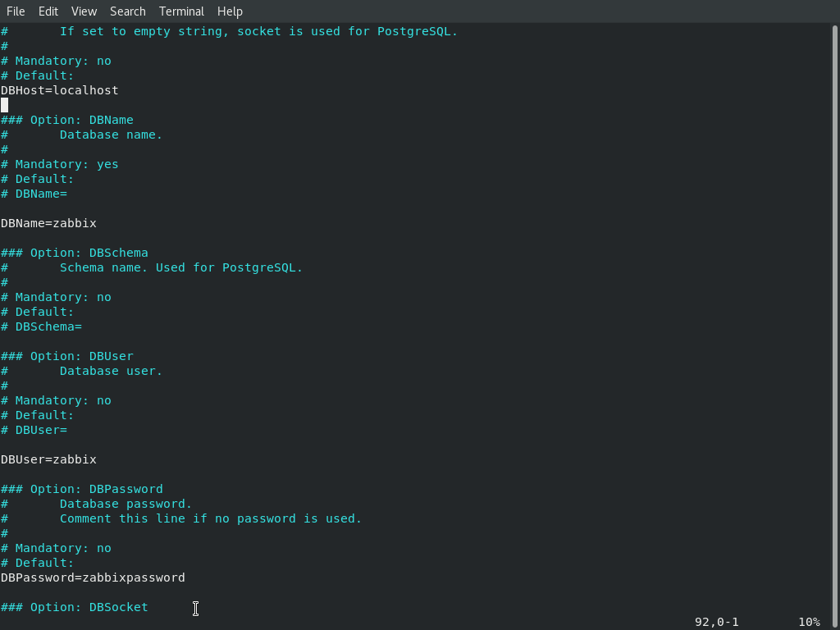Click the '### Option: DBSchema' comment line

tap(75, 253)
